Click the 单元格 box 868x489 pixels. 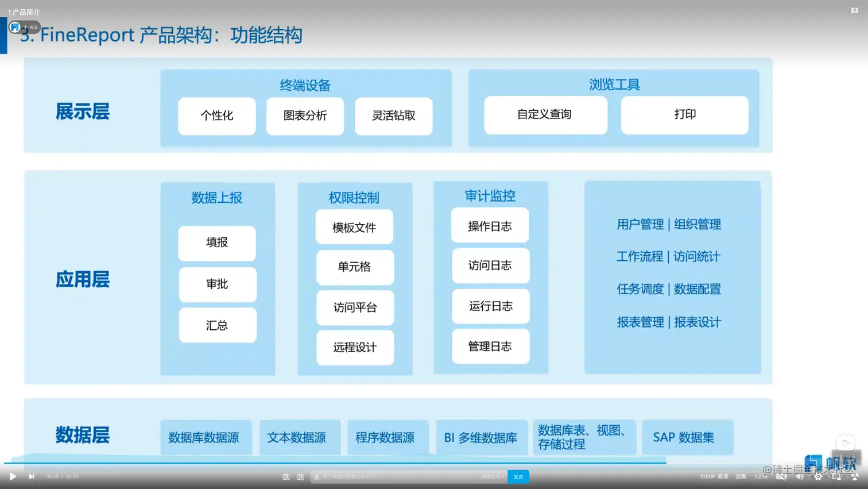(x=355, y=267)
